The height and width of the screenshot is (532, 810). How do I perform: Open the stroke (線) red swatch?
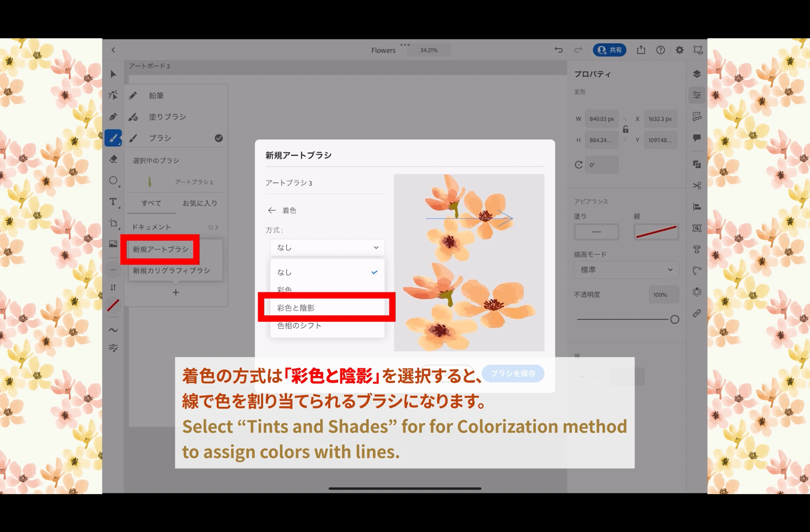point(656,232)
